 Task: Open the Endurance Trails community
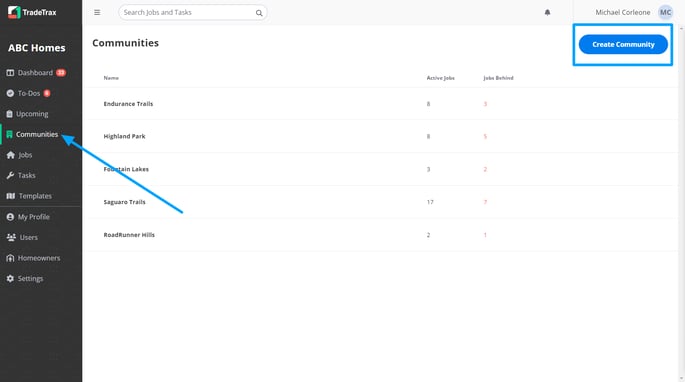[x=128, y=104]
